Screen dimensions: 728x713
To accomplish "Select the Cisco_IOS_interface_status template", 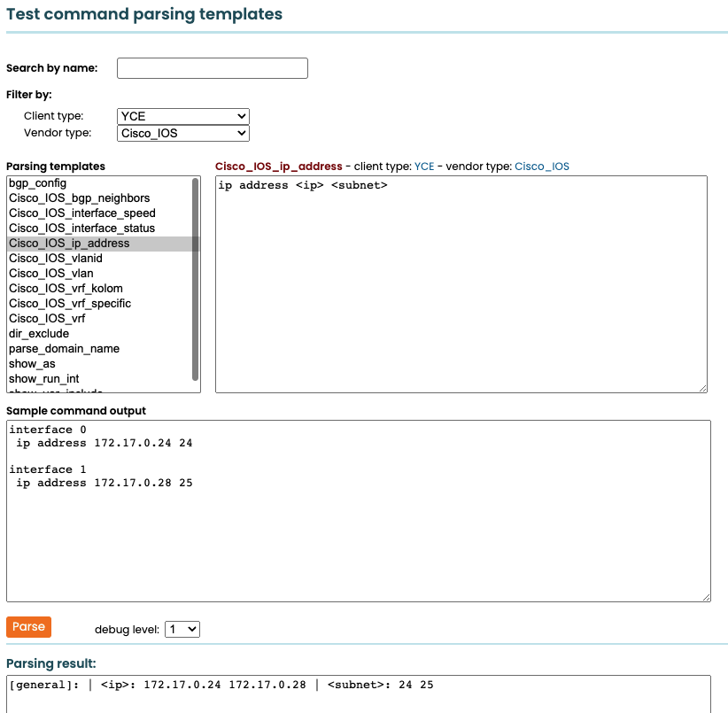I will pyautogui.click(x=83, y=228).
